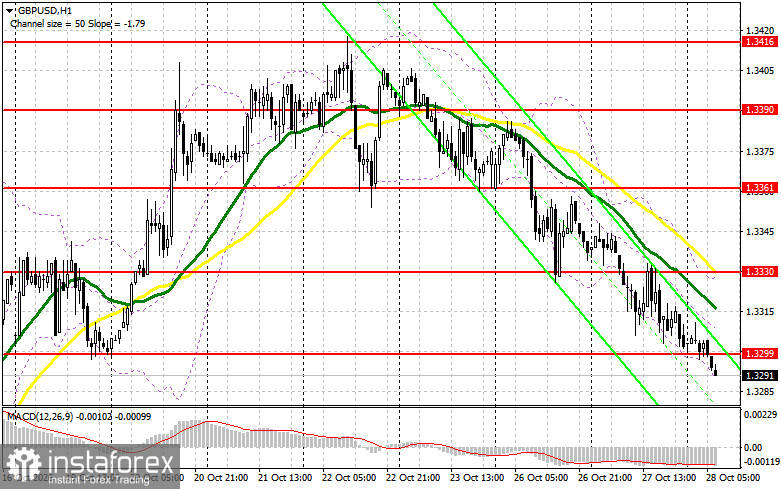Image resolution: width=781 pixels, height=489 pixels.
Task: Click the current price tag 1.3291
Action: (759, 375)
